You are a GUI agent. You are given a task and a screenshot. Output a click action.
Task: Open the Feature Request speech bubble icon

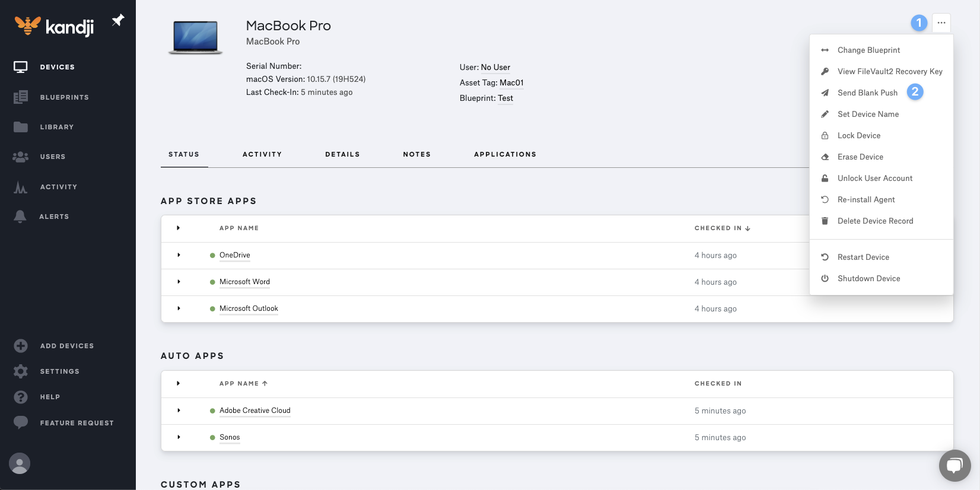click(21, 422)
